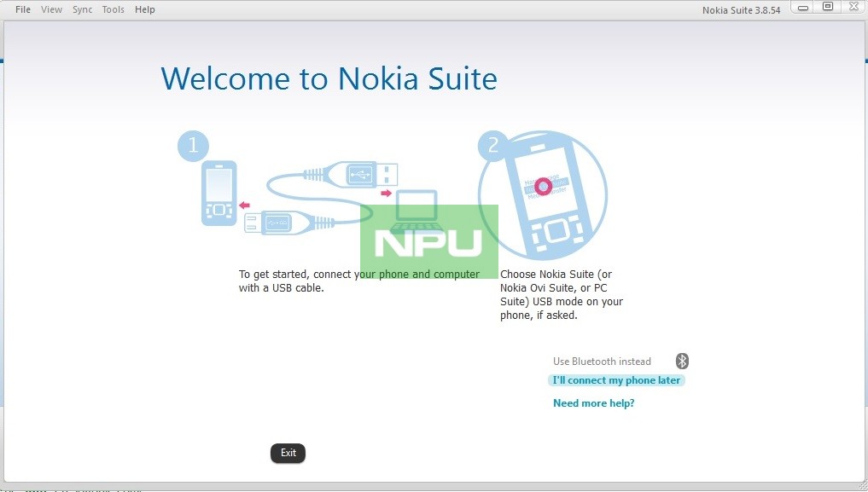Viewport: 868px width, 492px height.
Task: Click the step 1 phone illustration
Action: coord(218,193)
